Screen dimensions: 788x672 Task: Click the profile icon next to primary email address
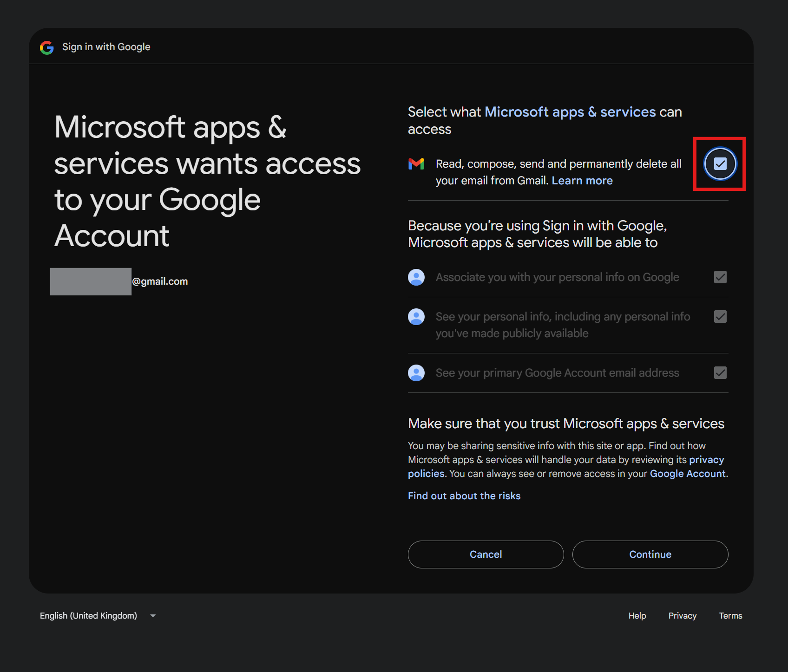coord(416,373)
